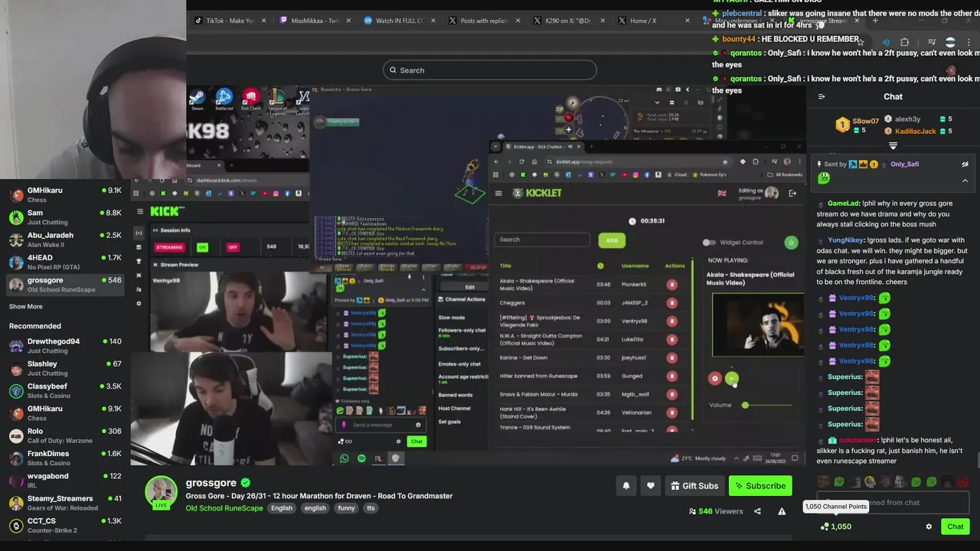This screenshot has height=551, width=980.
Task: Open the Riot Client desktop icon
Action: 250,99
